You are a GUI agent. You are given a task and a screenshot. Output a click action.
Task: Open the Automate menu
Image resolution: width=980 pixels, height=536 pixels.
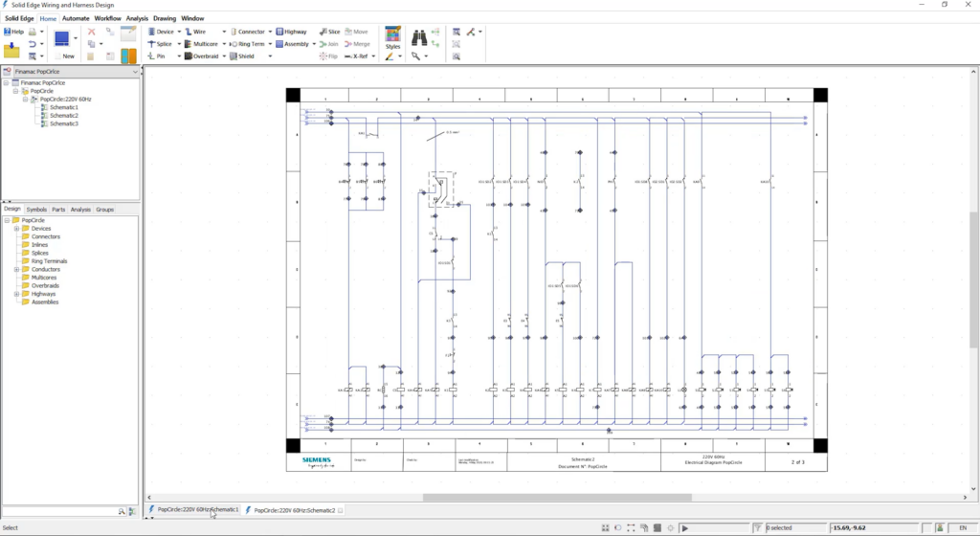[76, 18]
